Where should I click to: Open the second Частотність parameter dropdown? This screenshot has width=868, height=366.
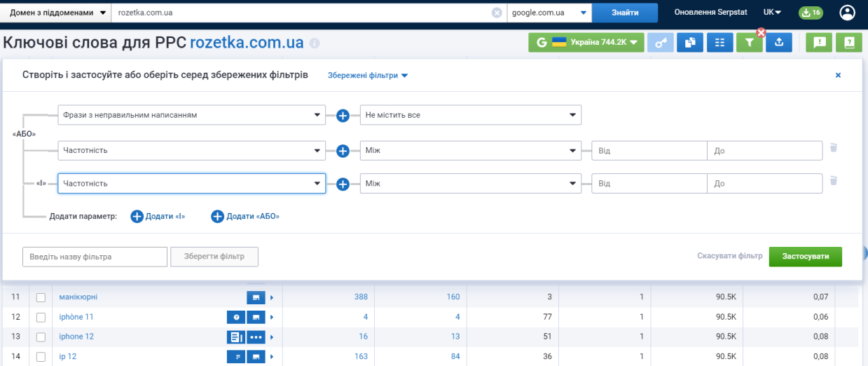click(x=191, y=184)
